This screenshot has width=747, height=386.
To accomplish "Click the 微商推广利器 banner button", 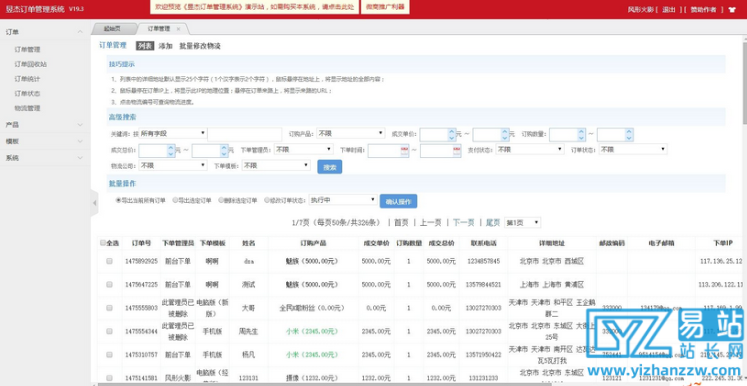I will [385, 7].
